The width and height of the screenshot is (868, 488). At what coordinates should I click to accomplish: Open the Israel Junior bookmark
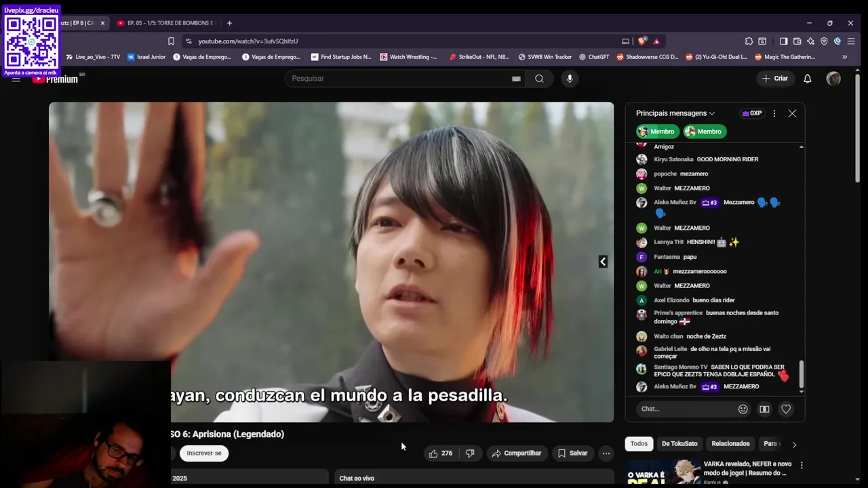146,57
